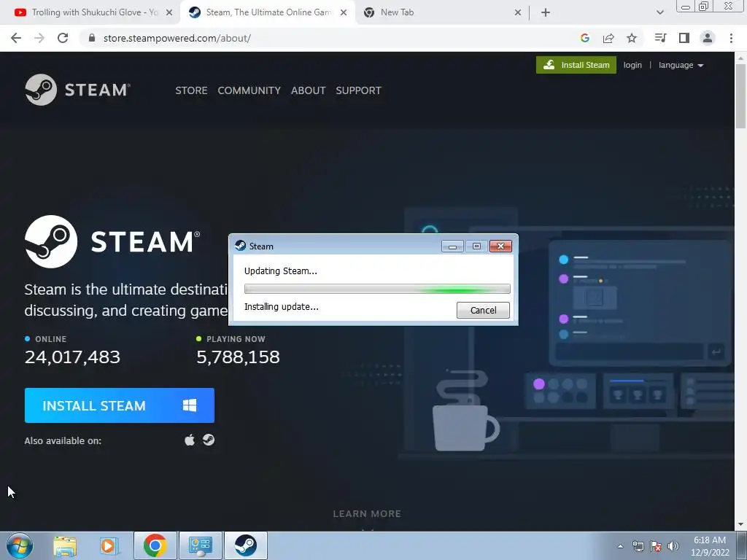Open the Windows Start button
Screen dimensions: 747x560
tap(20, 545)
